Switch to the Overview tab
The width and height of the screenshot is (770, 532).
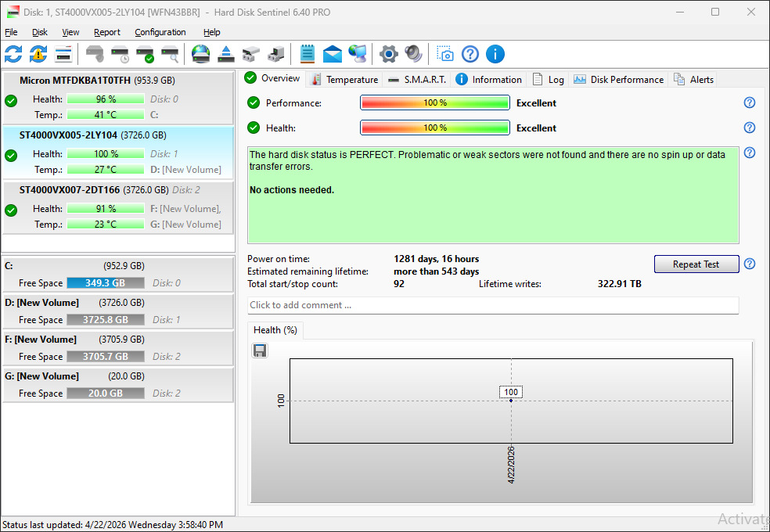pyautogui.click(x=273, y=78)
